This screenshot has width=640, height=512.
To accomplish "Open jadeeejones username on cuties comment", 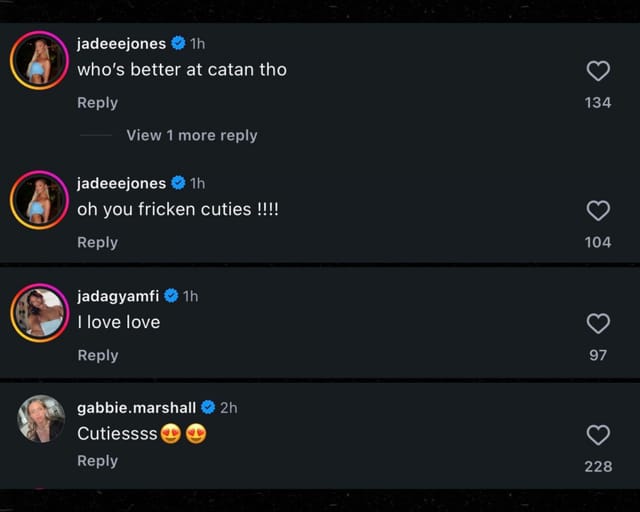I will [x=122, y=183].
